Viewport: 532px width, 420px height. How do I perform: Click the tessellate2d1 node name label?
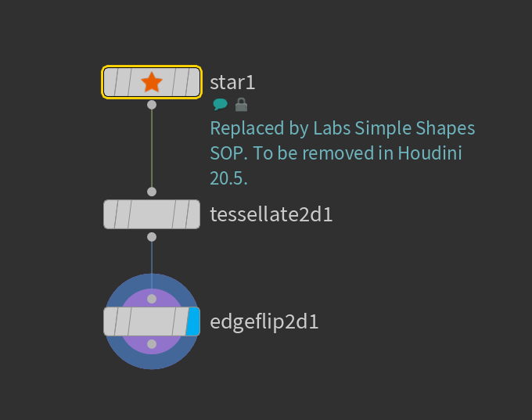271,214
